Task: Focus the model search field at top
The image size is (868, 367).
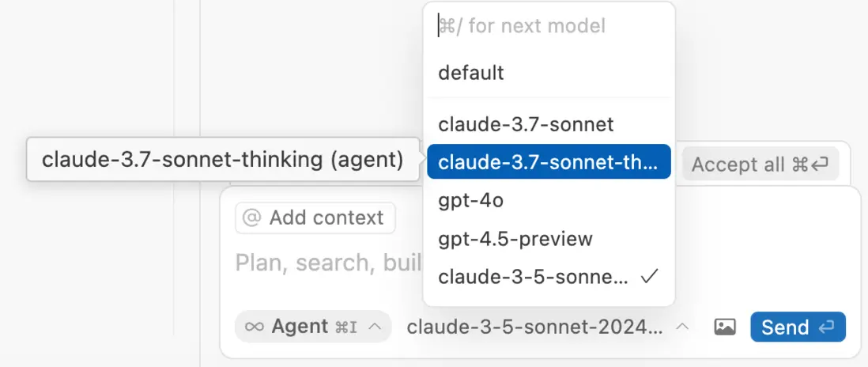Action: (x=549, y=26)
